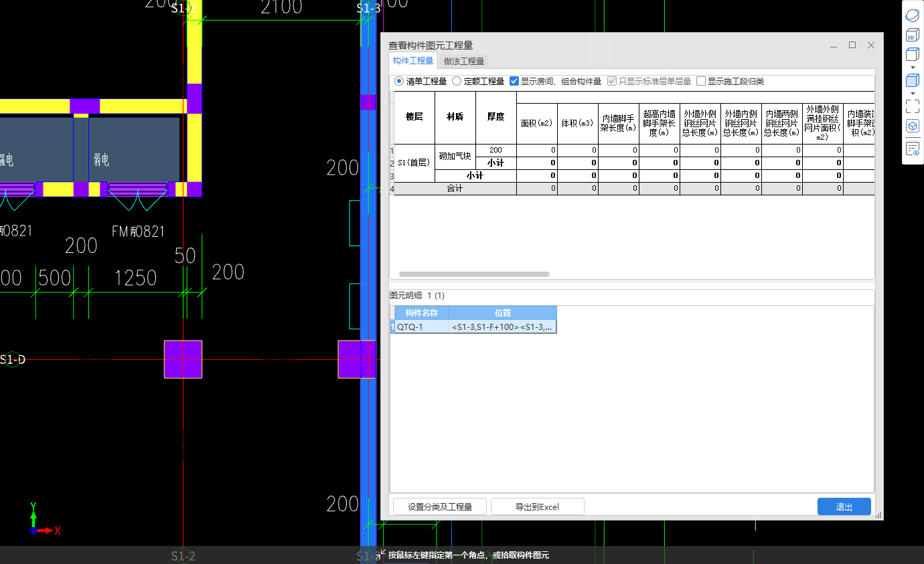The image size is (924, 564).
Task: Switch to the 做法工程量 tab
Action: pos(464,61)
